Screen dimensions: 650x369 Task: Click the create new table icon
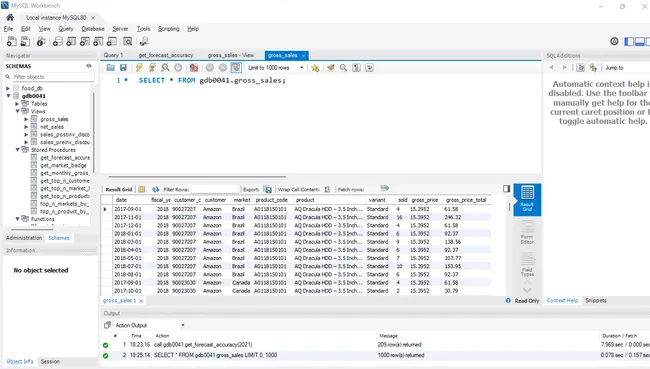click(71, 41)
